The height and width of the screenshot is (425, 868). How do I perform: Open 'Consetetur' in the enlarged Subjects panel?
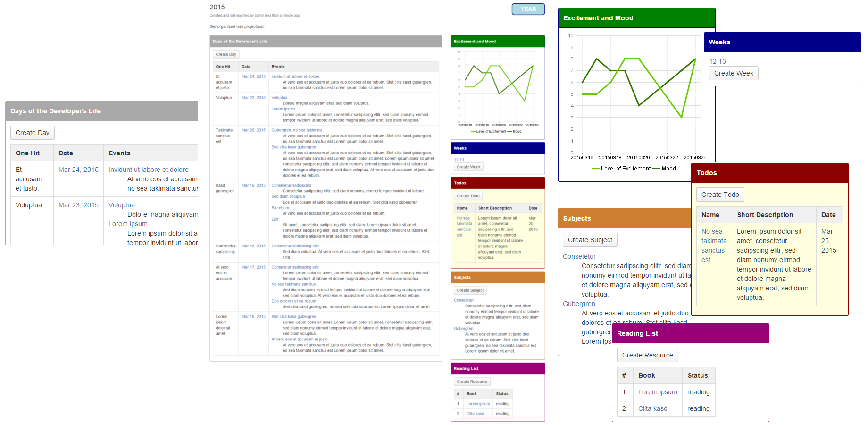coord(579,256)
